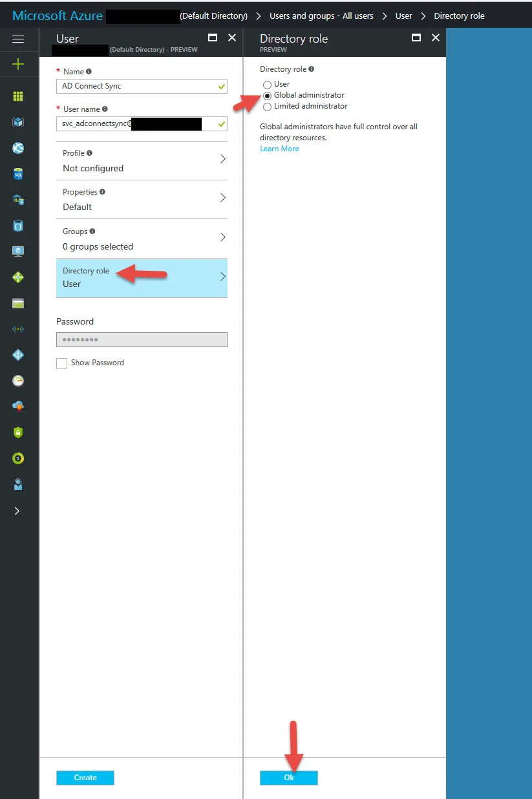532x799 pixels.
Task: Click the '0 groups selected' text
Action: [x=98, y=246]
